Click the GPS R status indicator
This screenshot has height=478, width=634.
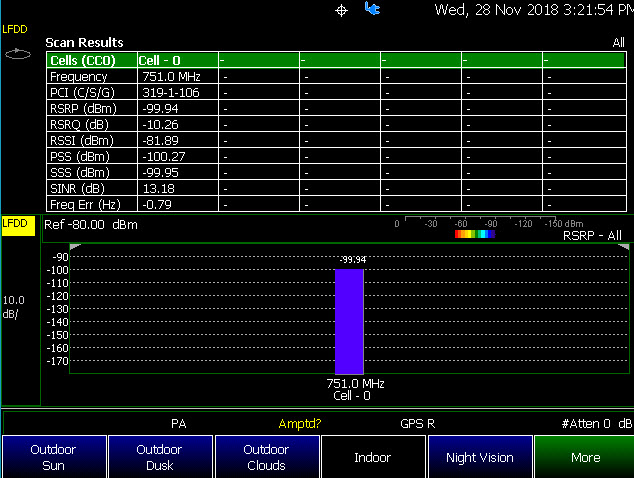click(418, 424)
